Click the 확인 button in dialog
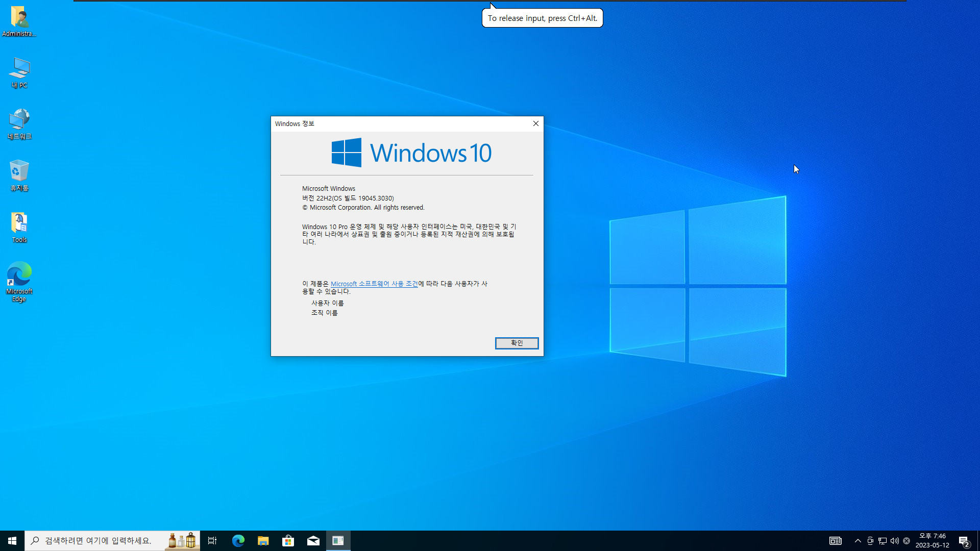This screenshot has height=551, width=980. (517, 343)
